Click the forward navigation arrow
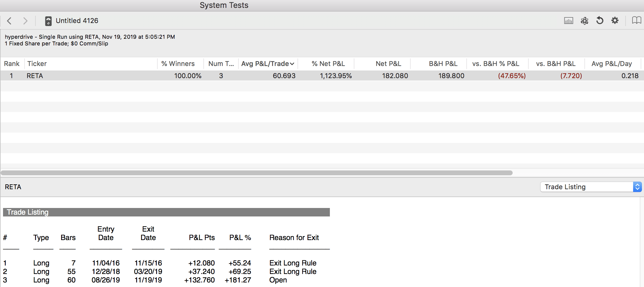Screen dimensions: 644x287 25,21
